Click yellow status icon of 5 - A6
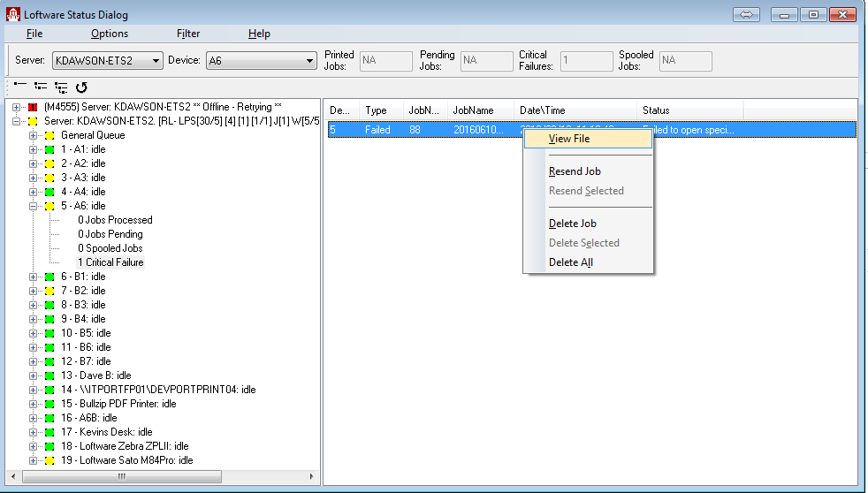 pos(49,207)
